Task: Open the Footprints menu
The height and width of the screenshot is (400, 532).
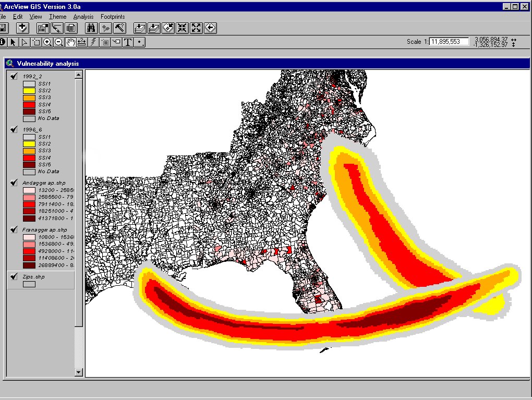Action: [x=113, y=17]
